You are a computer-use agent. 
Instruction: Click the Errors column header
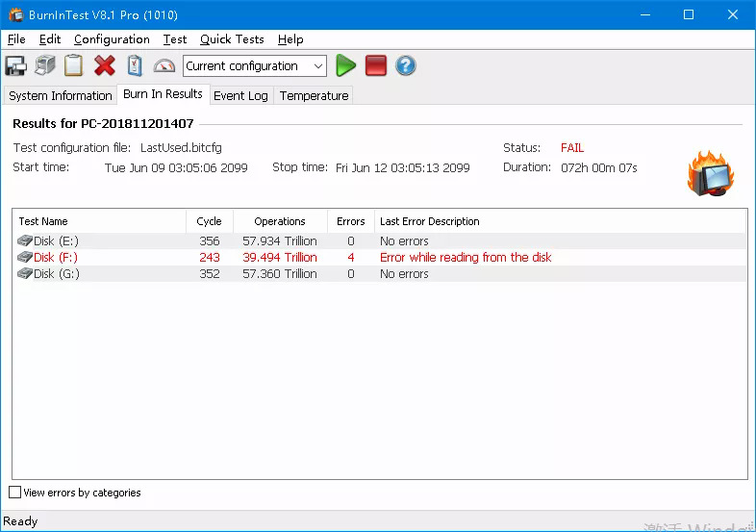pos(350,221)
